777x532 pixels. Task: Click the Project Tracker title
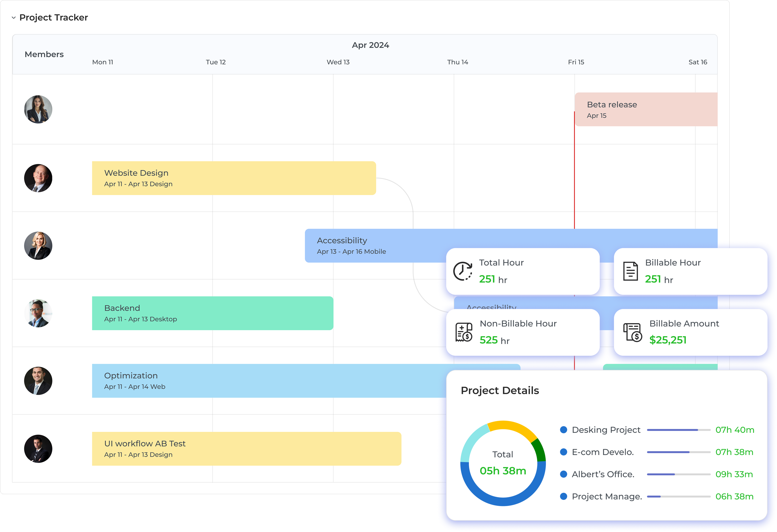click(53, 17)
